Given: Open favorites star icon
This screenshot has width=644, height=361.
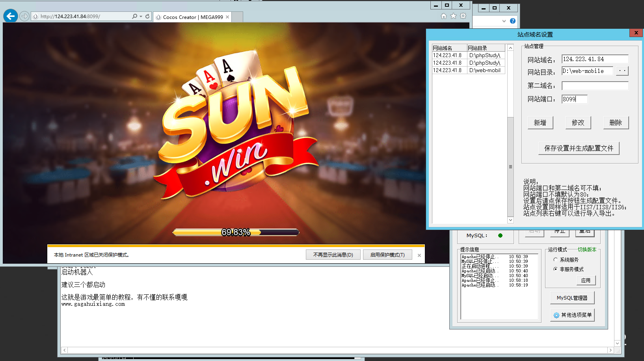Looking at the screenshot, I should (x=453, y=16).
